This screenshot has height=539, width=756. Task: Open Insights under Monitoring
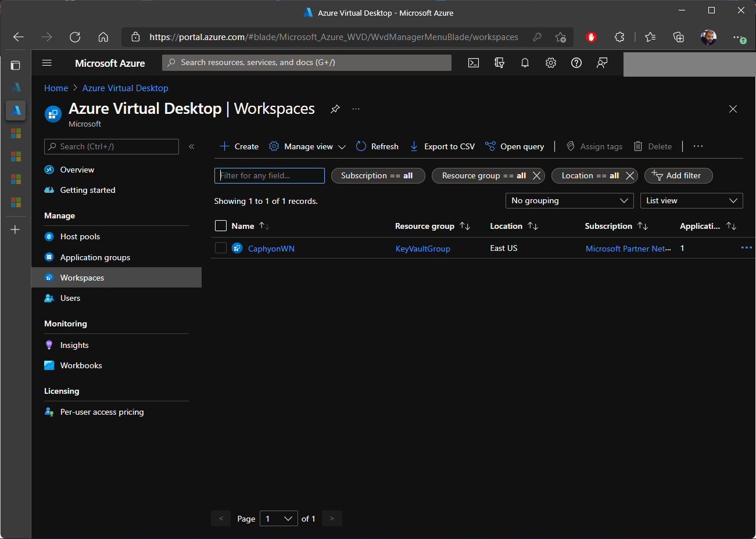pyautogui.click(x=74, y=345)
